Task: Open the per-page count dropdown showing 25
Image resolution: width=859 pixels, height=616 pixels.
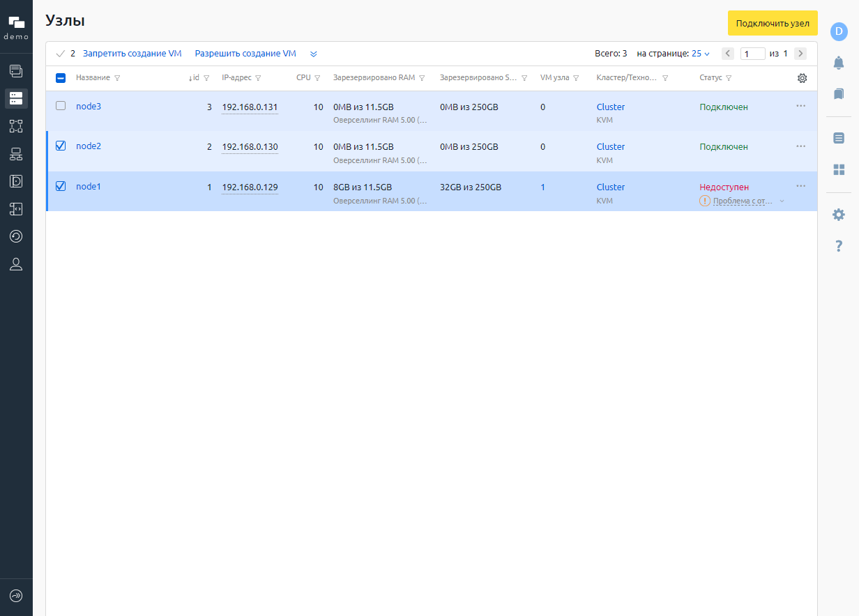Action: tap(700, 54)
